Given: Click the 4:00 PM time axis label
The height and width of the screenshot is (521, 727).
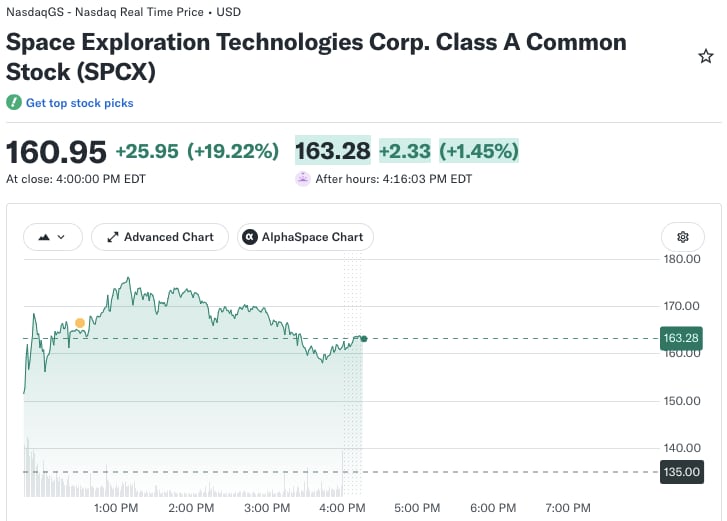Looking at the screenshot, I should [x=342, y=508].
